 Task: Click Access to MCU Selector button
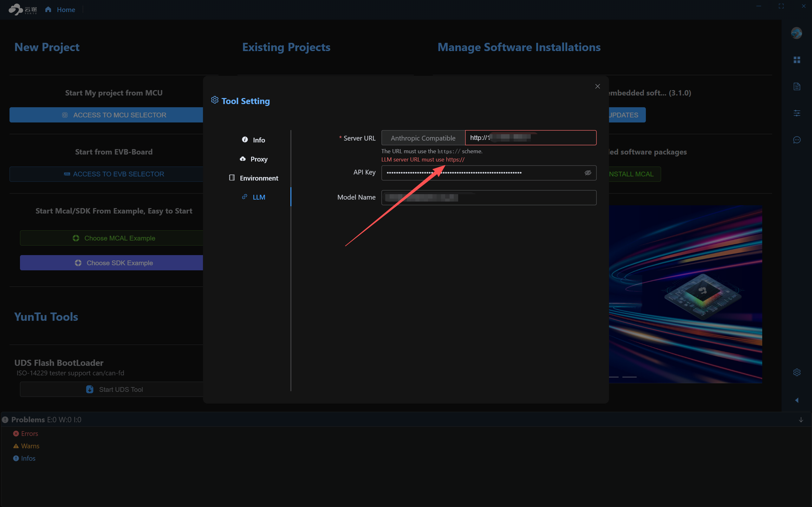[x=107, y=115]
